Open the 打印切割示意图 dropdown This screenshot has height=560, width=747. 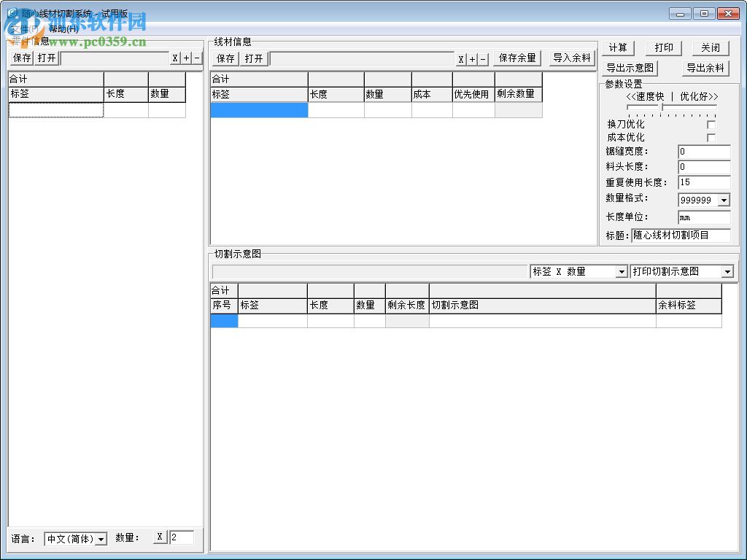tap(727, 271)
